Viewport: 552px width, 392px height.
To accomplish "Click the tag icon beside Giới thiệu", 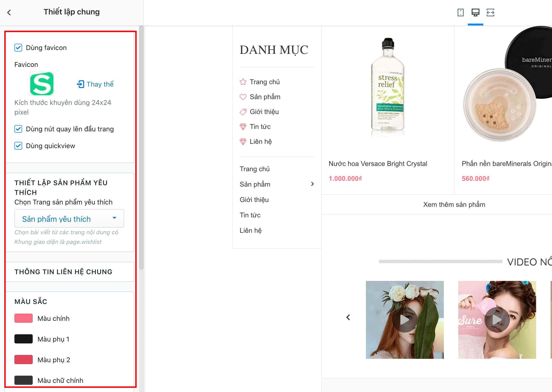I will click(243, 112).
